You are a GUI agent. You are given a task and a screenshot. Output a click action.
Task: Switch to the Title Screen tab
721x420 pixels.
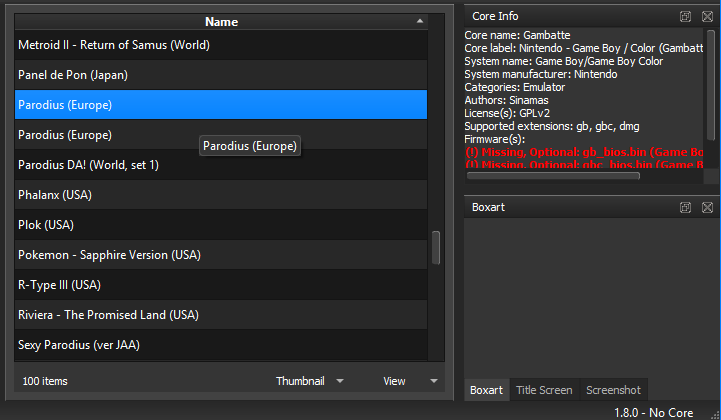[x=544, y=390]
